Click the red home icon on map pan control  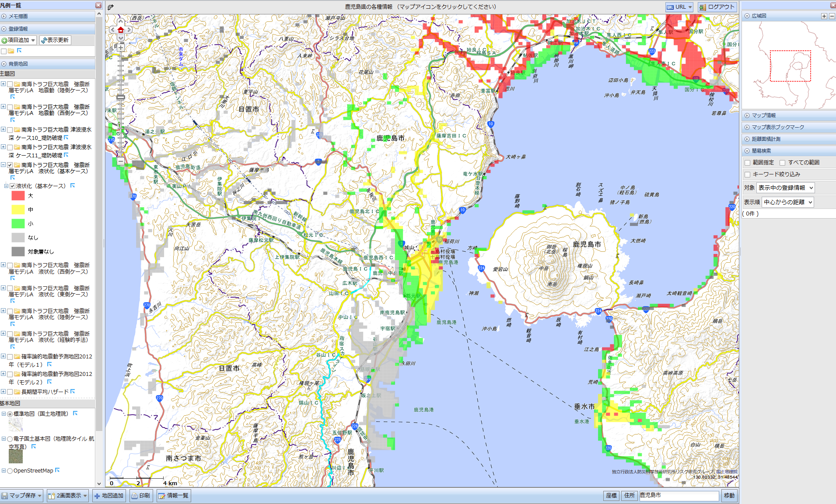click(x=121, y=30)
